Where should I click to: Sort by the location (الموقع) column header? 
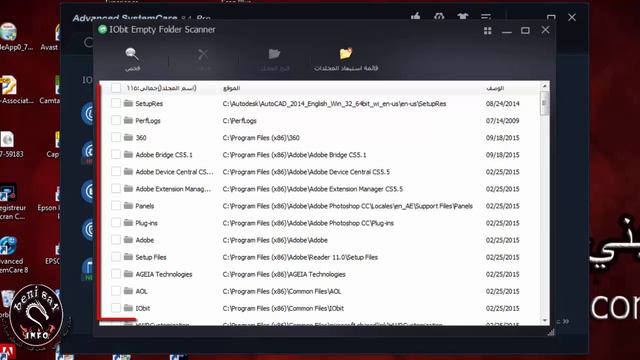tap(231, 88)
